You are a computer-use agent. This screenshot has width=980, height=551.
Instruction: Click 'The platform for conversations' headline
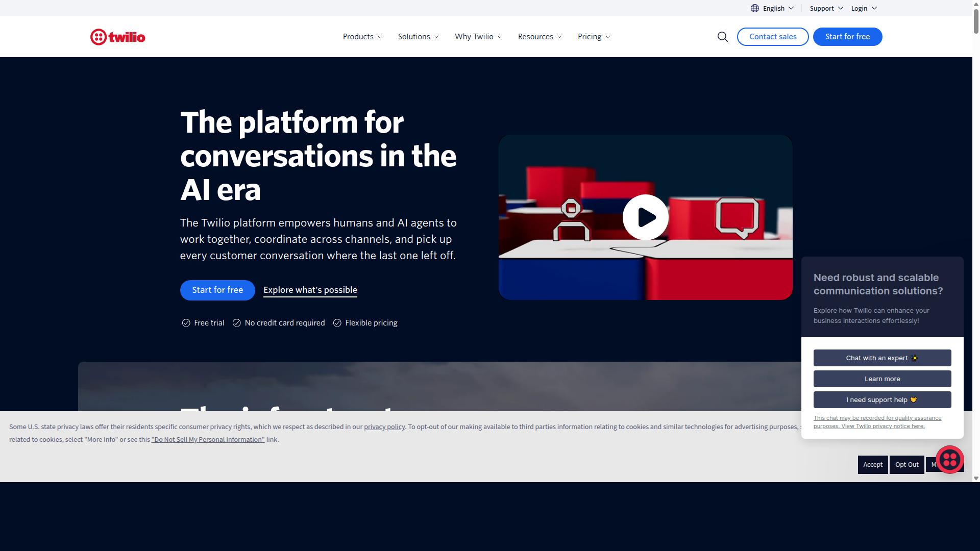[318, 156]
